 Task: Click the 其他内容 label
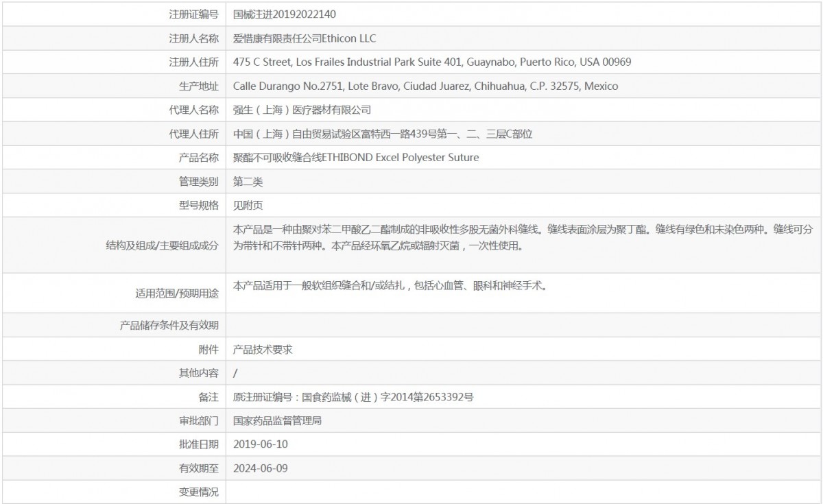point(199,373)
